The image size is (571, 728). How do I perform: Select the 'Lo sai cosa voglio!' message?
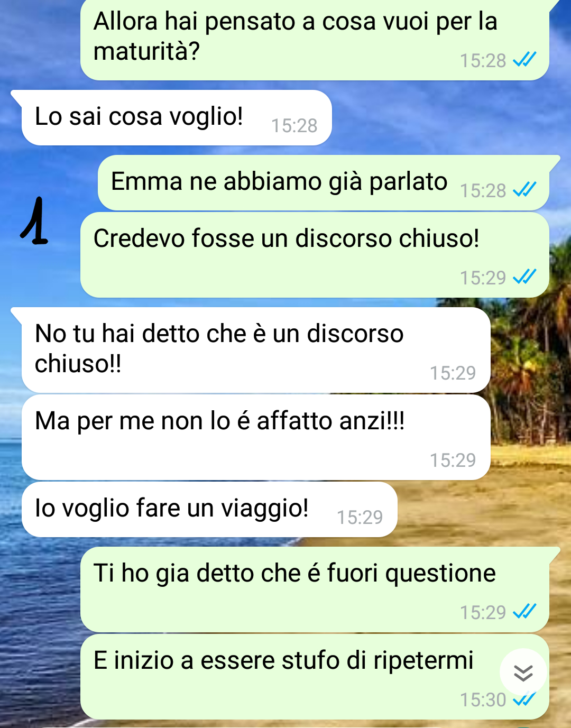coord(177,117)
